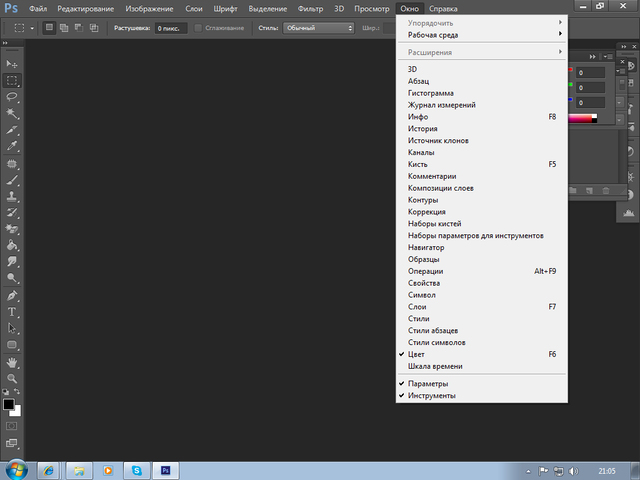
Task: Click the background color swatch
Action: pos(16,411)
